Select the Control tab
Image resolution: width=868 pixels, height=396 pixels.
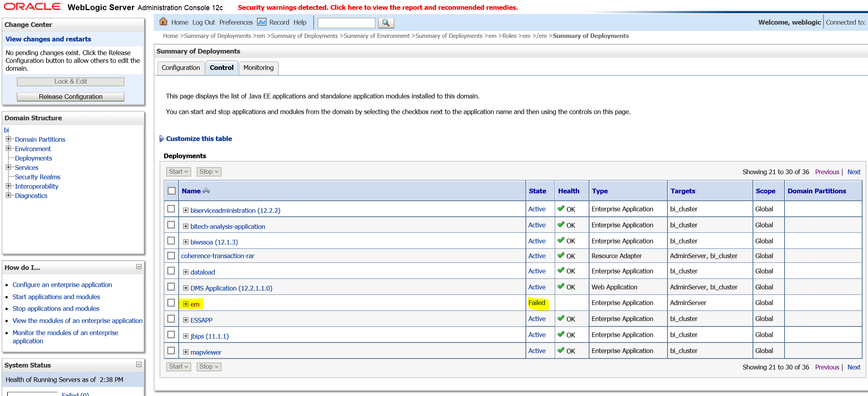pyautogui.click(x=222, y=68)
